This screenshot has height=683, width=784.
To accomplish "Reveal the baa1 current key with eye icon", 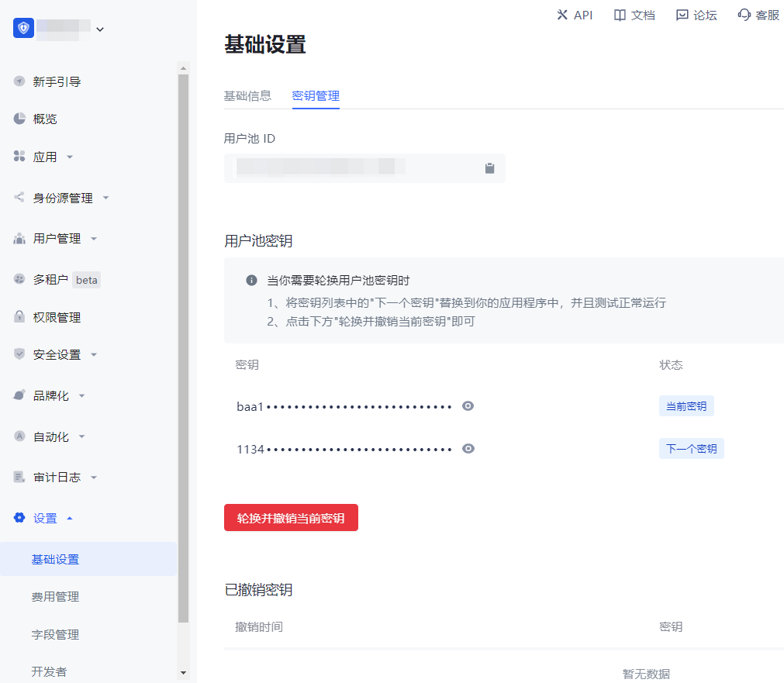I will tap(468, 406).
